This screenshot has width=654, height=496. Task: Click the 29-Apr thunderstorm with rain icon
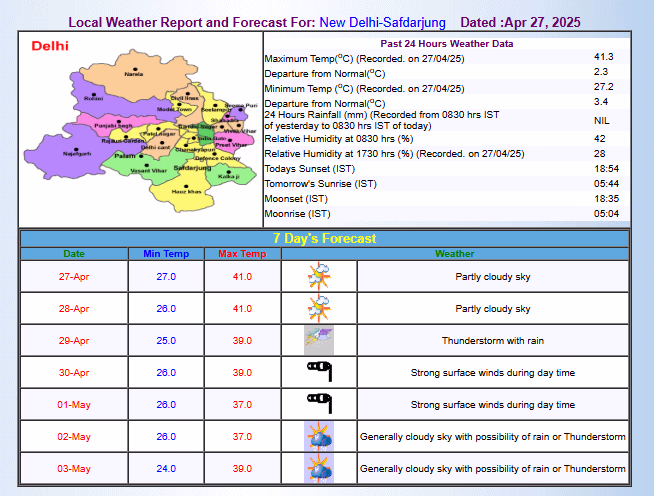pyautogui.click(x=319, y=340)
